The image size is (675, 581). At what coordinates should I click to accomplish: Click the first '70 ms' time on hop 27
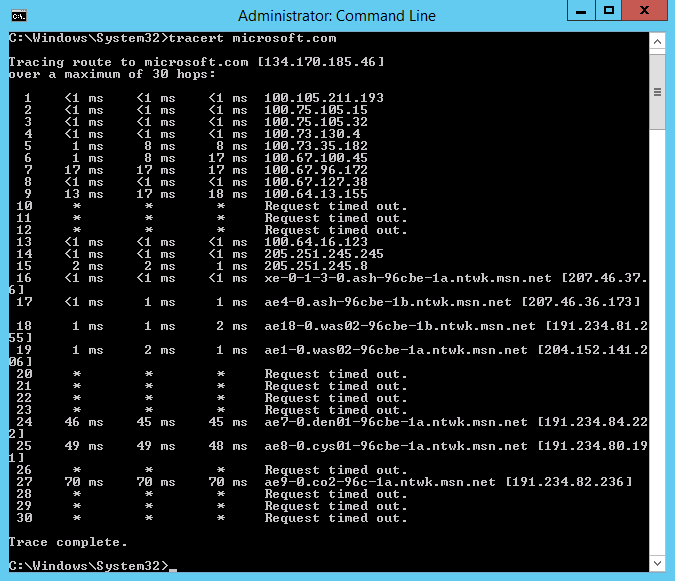[84, 482]
